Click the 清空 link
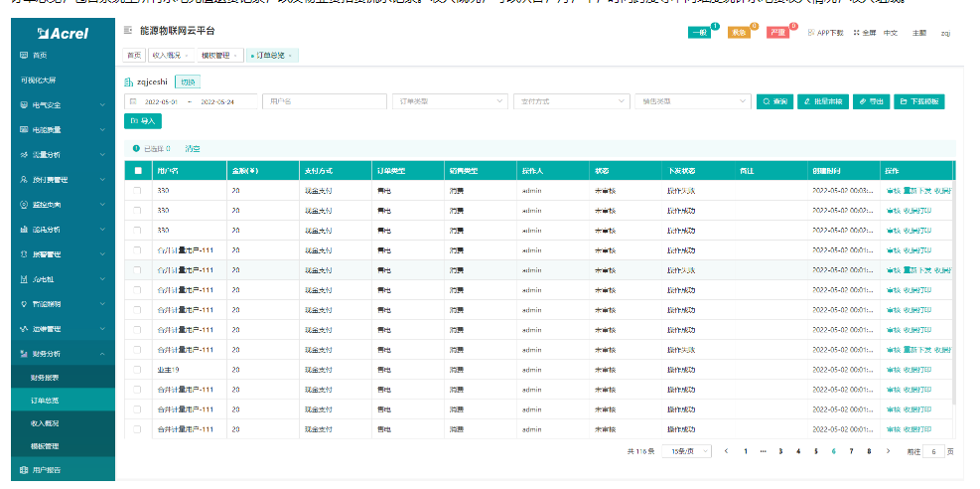 [x=193, y=149]
